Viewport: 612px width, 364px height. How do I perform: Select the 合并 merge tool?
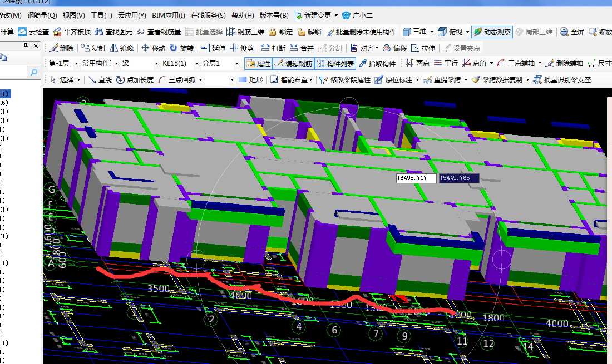point(302,48)
